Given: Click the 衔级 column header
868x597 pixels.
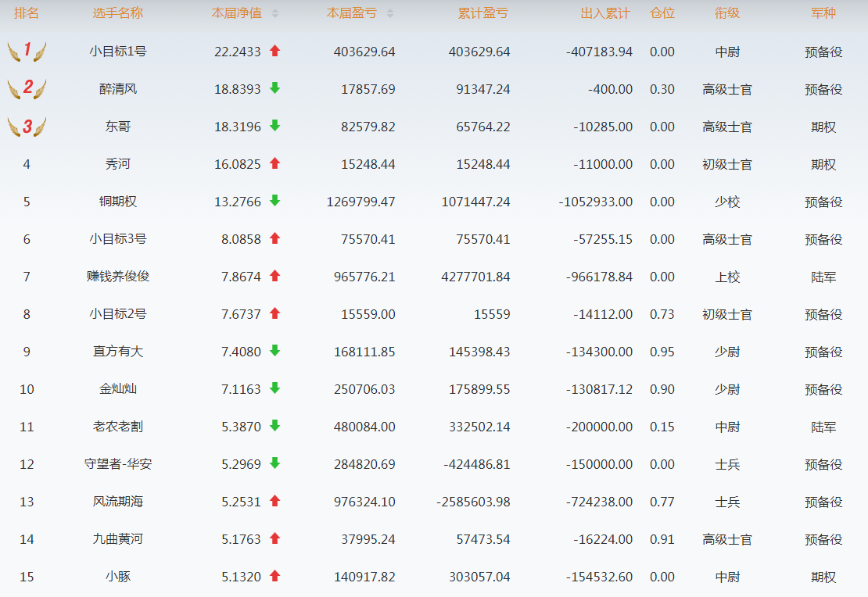Looking at the screenshot, I should tap(727, 13).
